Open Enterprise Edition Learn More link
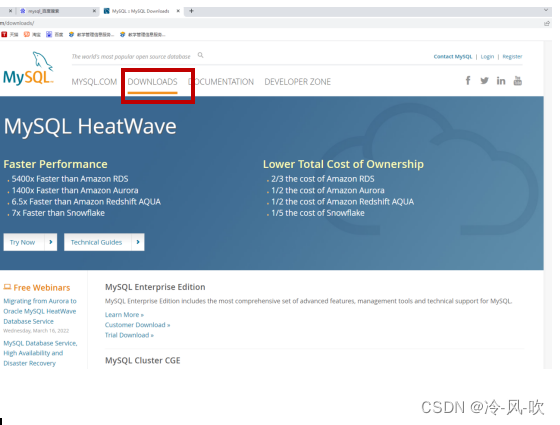The image size is (560, 425). coord(124,315)
